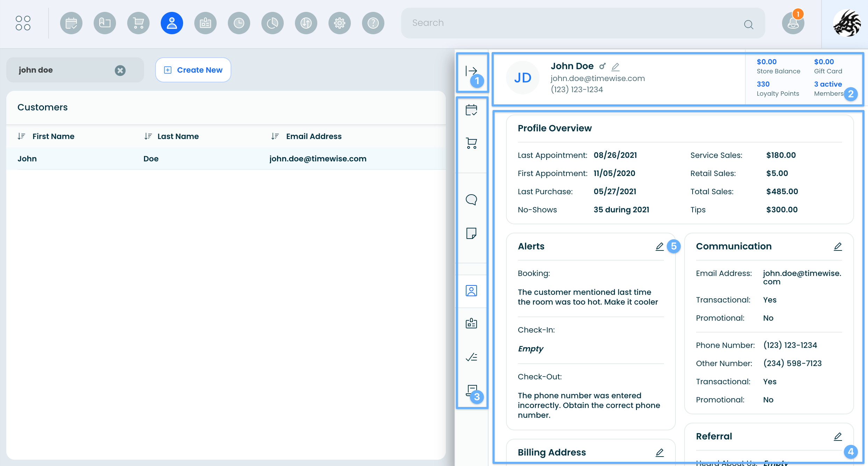Open the shopping cart in top navigation
868x466 pixels.
(x=138, y=23)
